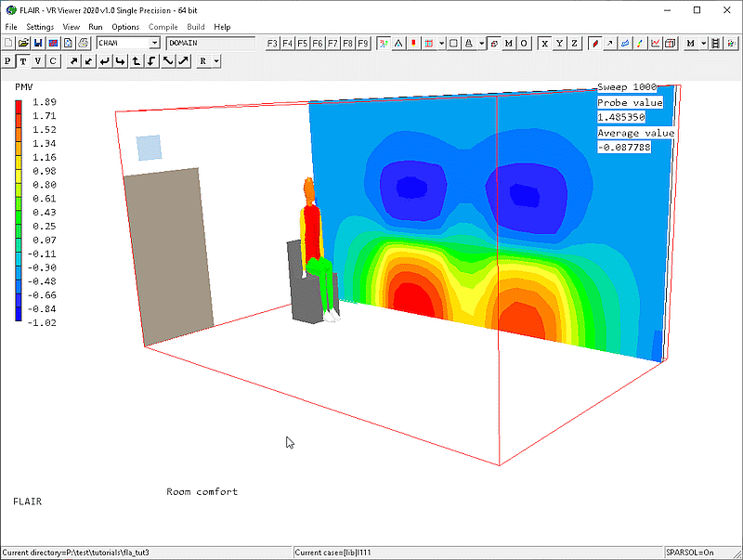Toggle the Z plane slice button
The width and height of the screenshot is (743, 560).
pos(574,43)
